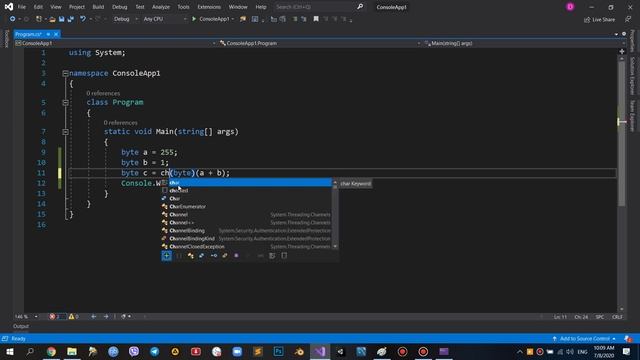Open the Main(string[] args) member dropdown
The width and height of the screenshot is (640, 360).
point(524,43)
